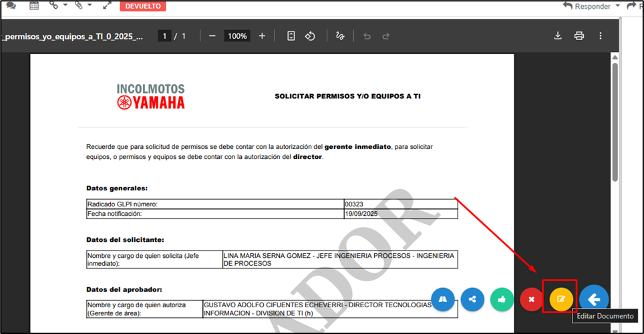
Task: Open the PDF viewer more-options menu
Action: click(x=601, y=36)
